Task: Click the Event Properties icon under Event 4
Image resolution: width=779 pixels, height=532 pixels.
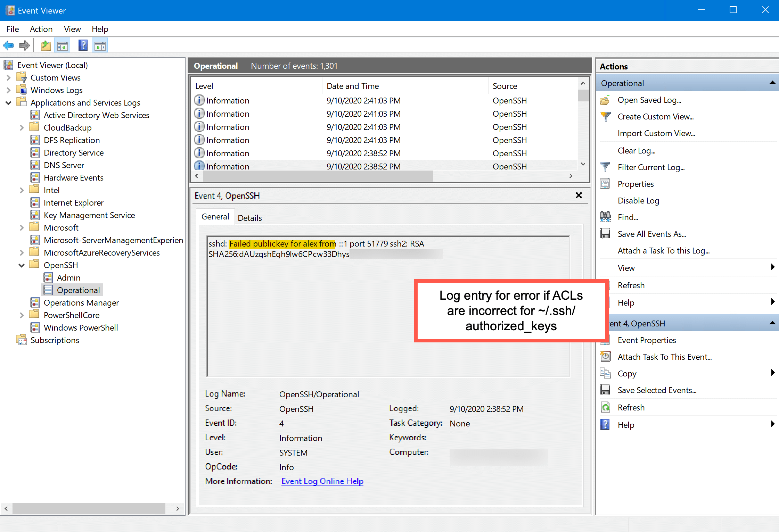Action: [x=605, y=340]
